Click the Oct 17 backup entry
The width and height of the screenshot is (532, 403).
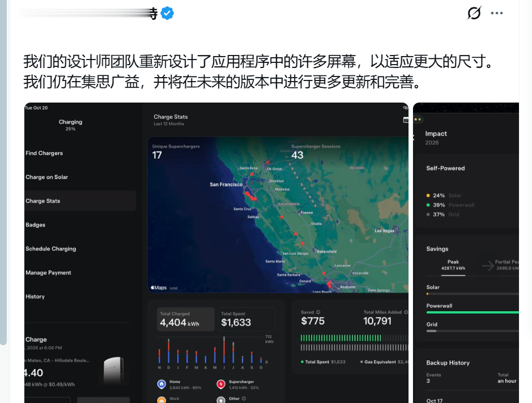435,401
